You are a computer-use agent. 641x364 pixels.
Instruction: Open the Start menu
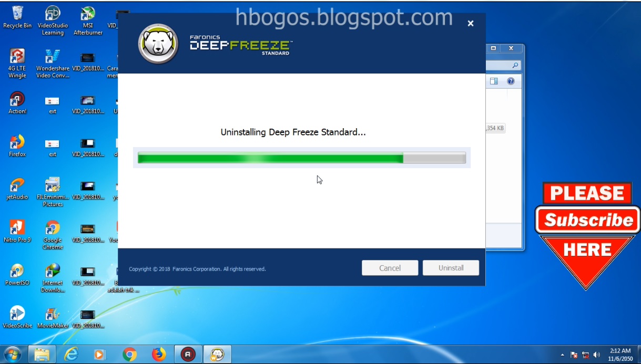tap(12, 354)
